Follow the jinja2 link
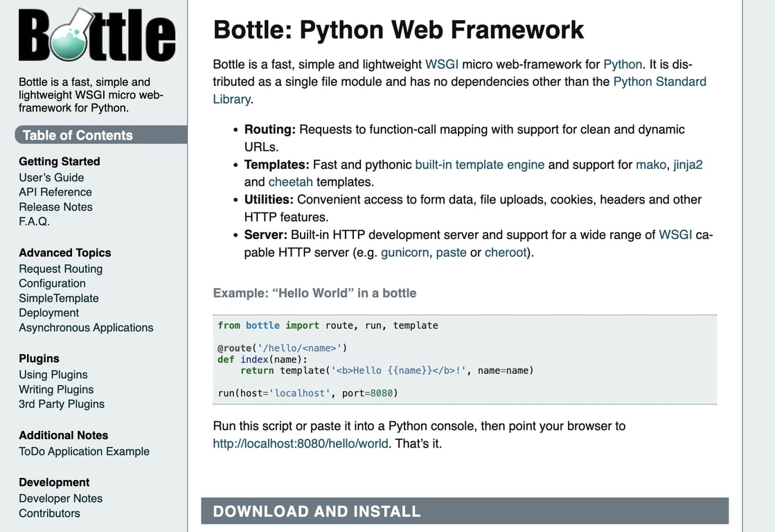The width and height of the screenshot is (775, 532). (688, 165)
